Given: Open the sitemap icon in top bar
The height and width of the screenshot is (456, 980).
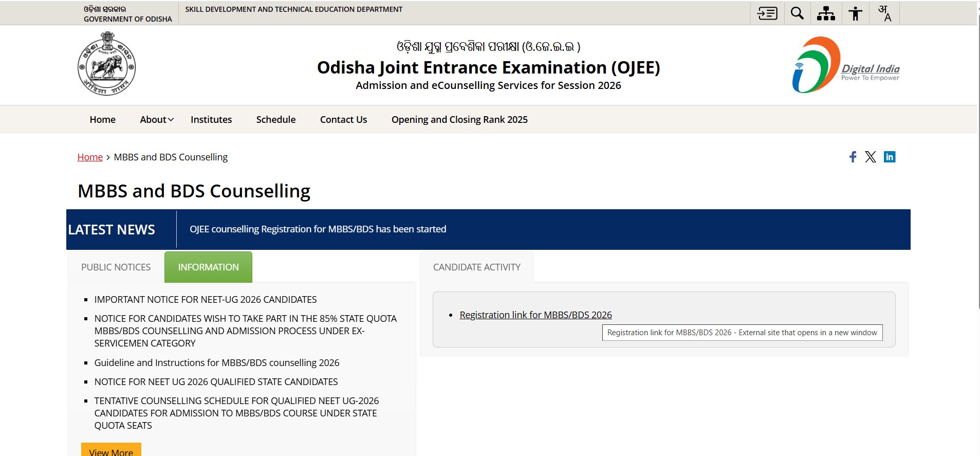Looking at the screenshot, I should coord(826,13).
